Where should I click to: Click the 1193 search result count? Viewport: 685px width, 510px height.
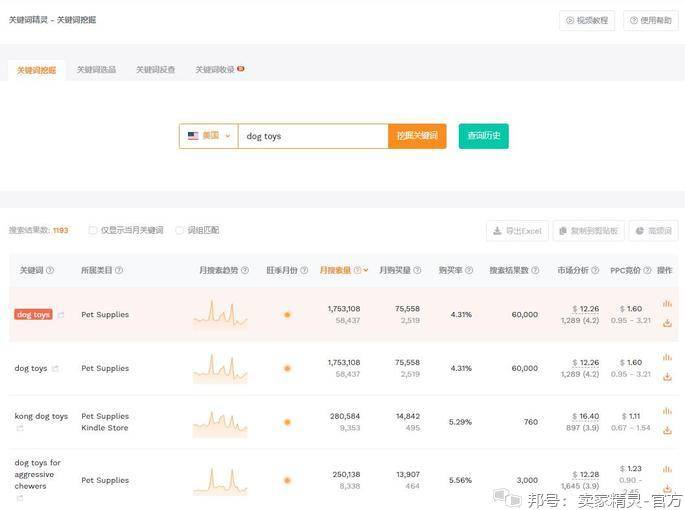pos(61,230)
